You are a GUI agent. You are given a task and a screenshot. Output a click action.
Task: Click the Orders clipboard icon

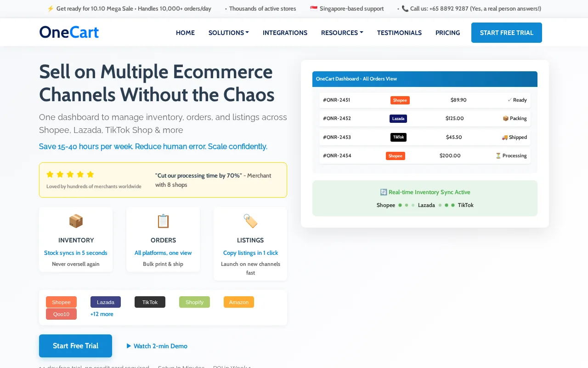pos(163,221)
